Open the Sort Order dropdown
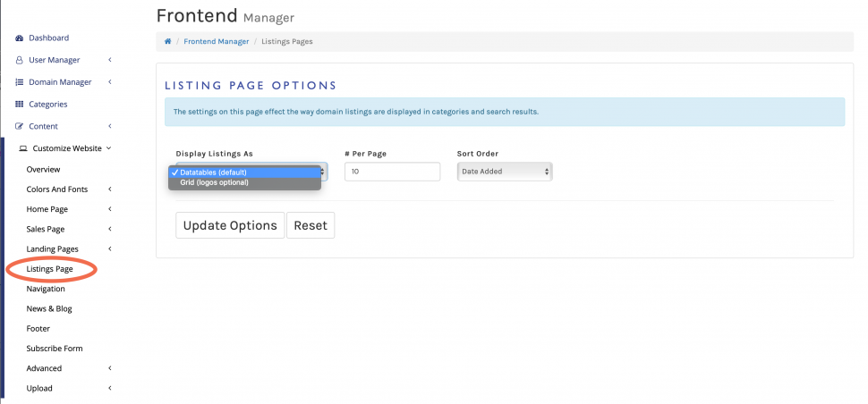Image resolution: width=868 pixels, height=404 pixels. tap(504, 172)
